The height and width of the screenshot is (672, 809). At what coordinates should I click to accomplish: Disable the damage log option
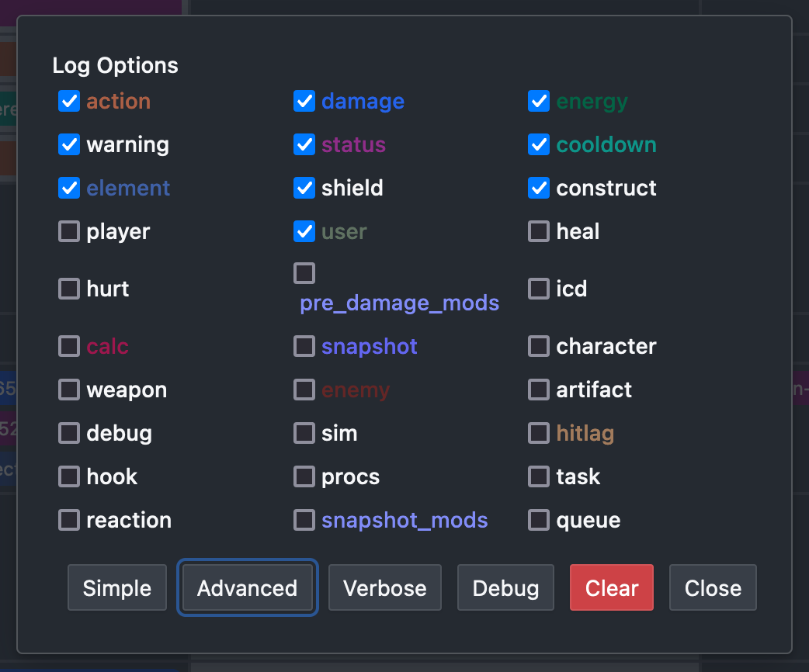(x=304, y=101)
